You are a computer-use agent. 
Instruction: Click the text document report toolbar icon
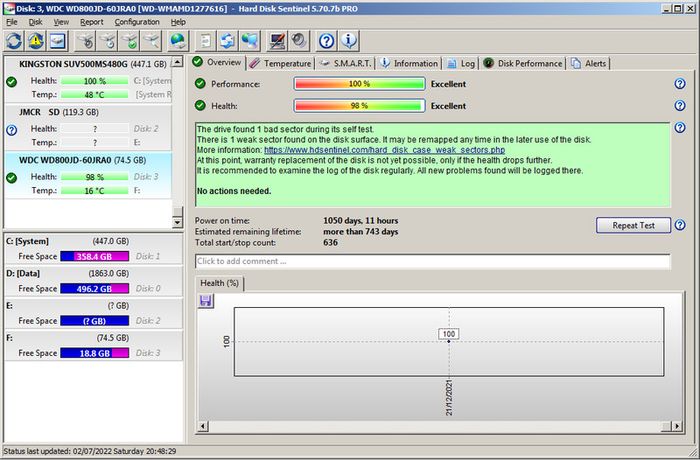(206, 41)
